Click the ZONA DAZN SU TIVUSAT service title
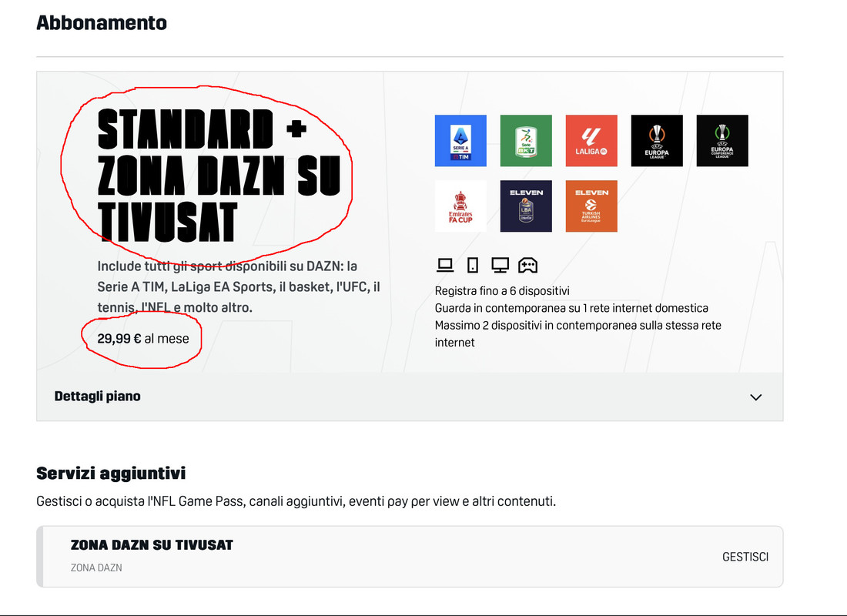The image size is (847, 616). coord(152,544)
